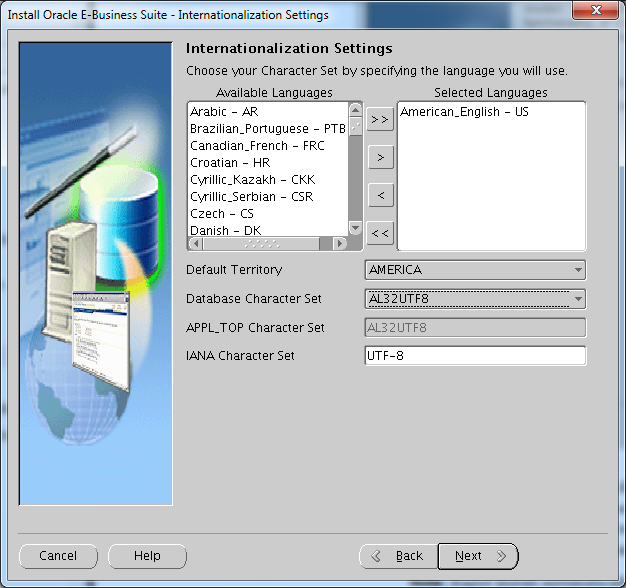Open Help for this wizard page
The width and height of the screenshot is (626, 588).
pyautogui.click(x=147, y=556)
